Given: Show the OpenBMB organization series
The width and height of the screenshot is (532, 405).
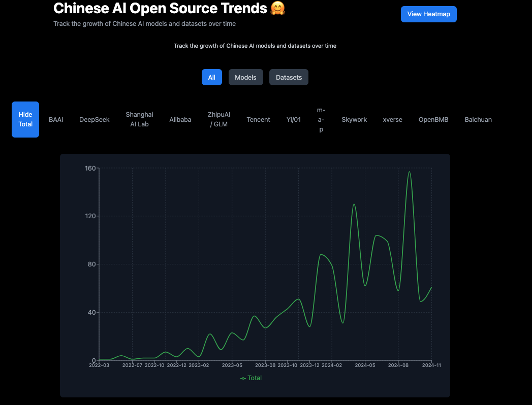Looking at the screenshot, I should [x=433, y=120].
